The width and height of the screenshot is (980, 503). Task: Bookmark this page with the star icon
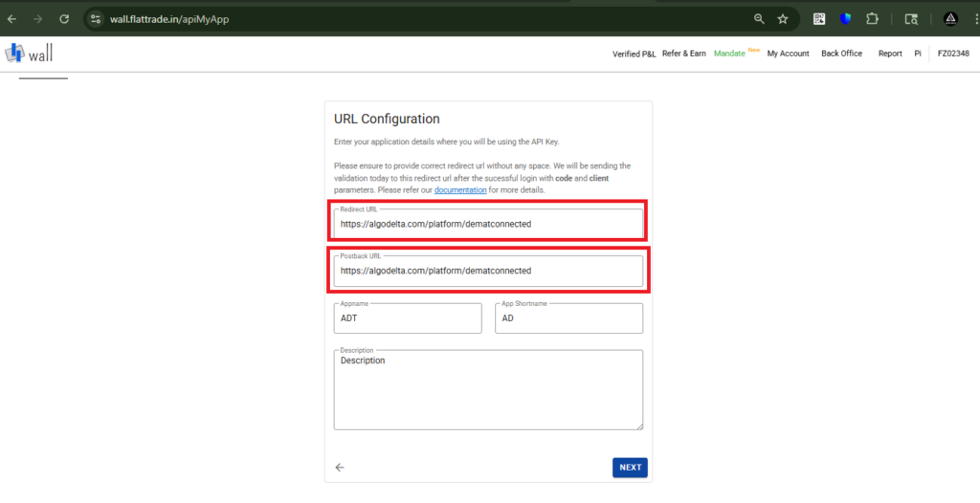click(783, 18)
